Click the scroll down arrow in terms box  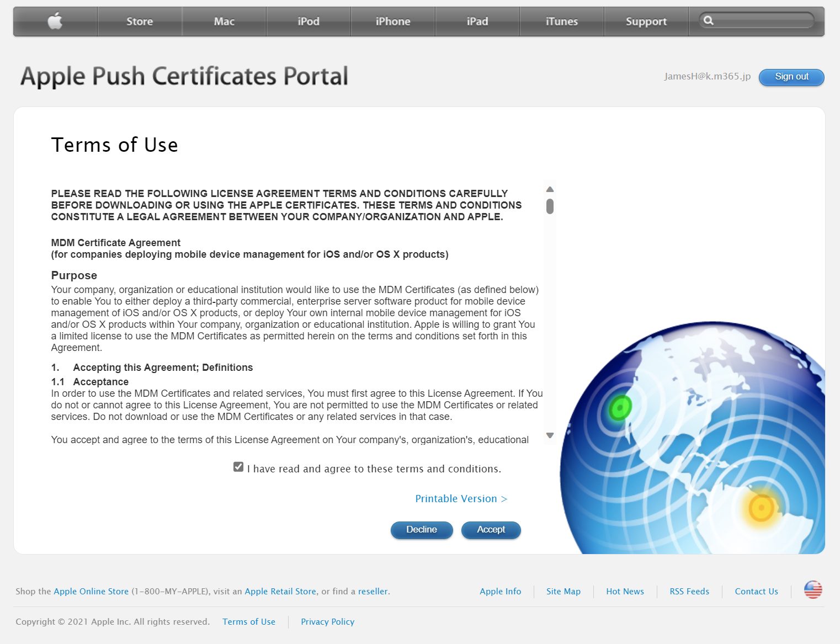coord(550,435)
